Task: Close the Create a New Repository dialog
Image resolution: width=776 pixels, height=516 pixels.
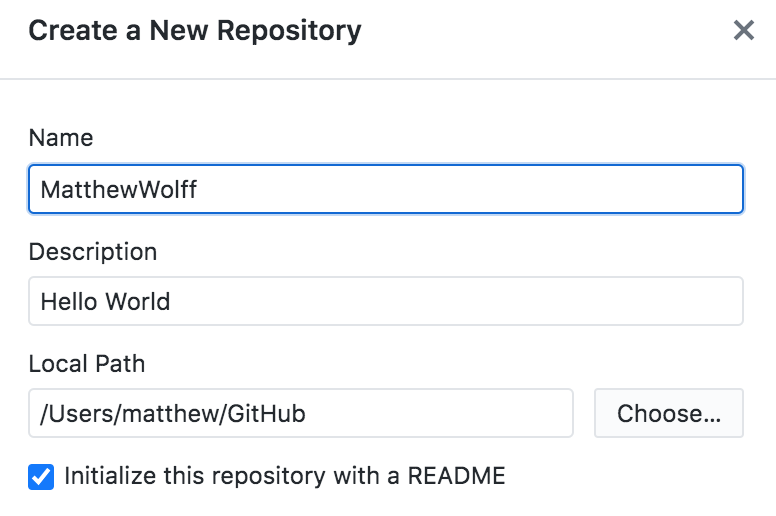Action: tap(743, 30)
